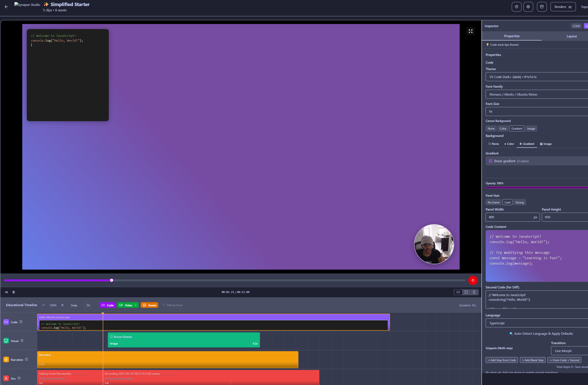The image size is (588, 385).
Task: Expand the Video button dropdown arrow
Action: [135, 305]
